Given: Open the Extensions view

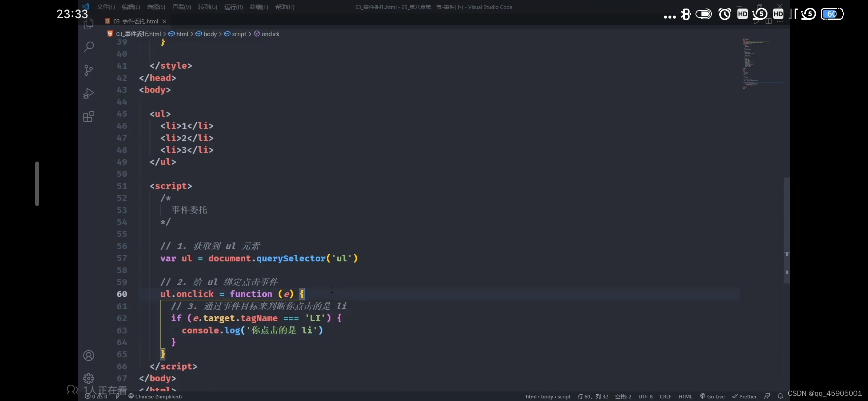Looking at the screenshot, I should [89, 117].
